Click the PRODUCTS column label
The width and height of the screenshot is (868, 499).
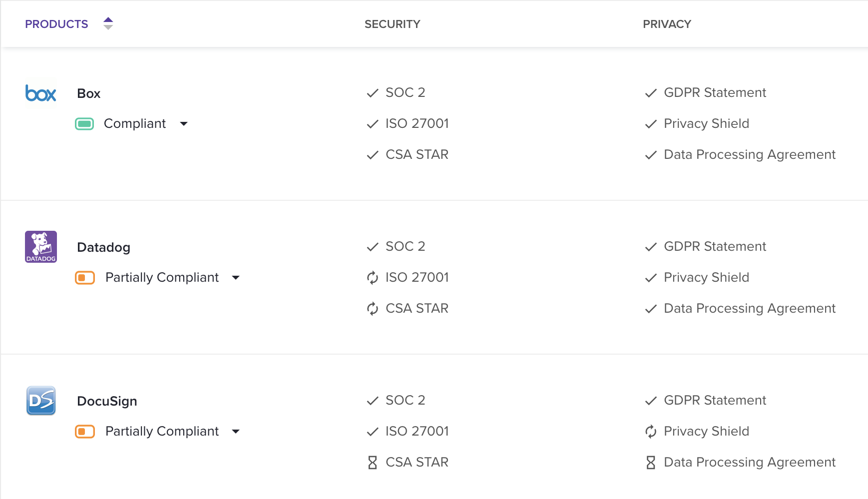coord(56,23)
